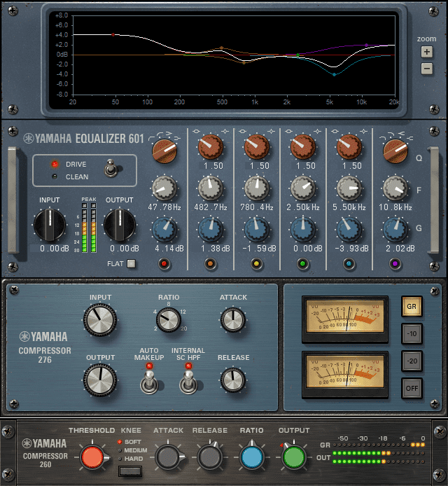
Task: Click the Equalizer 601 INPUT knob
Action: click(50, 225)
